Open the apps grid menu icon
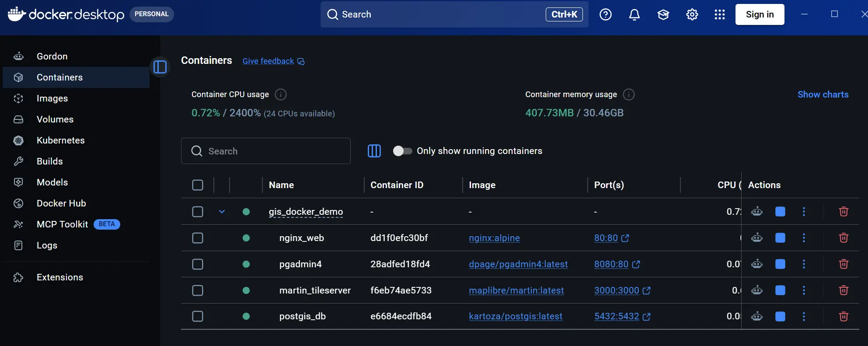868x346 pixels. [x=719, y=14]
